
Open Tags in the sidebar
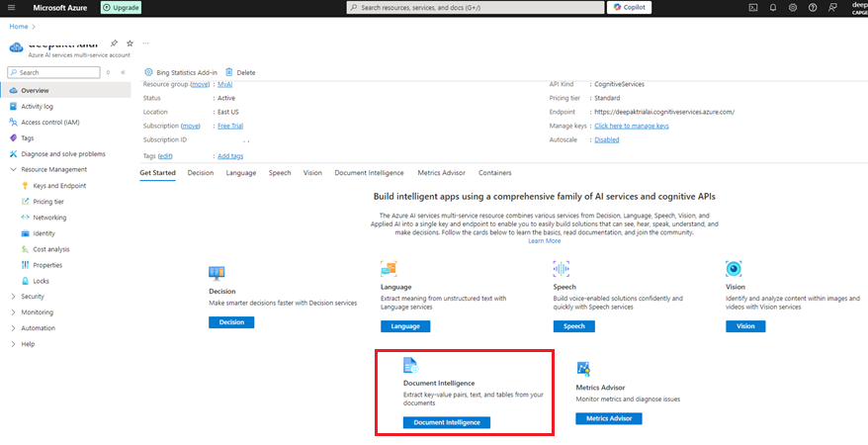(x=28, y=138)
